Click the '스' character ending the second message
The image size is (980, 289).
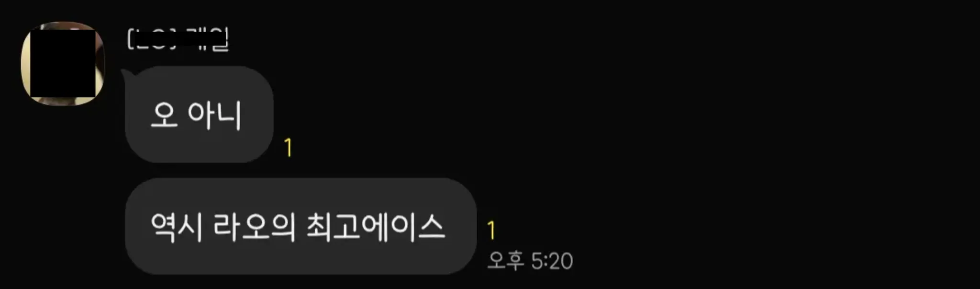point(432,227)
